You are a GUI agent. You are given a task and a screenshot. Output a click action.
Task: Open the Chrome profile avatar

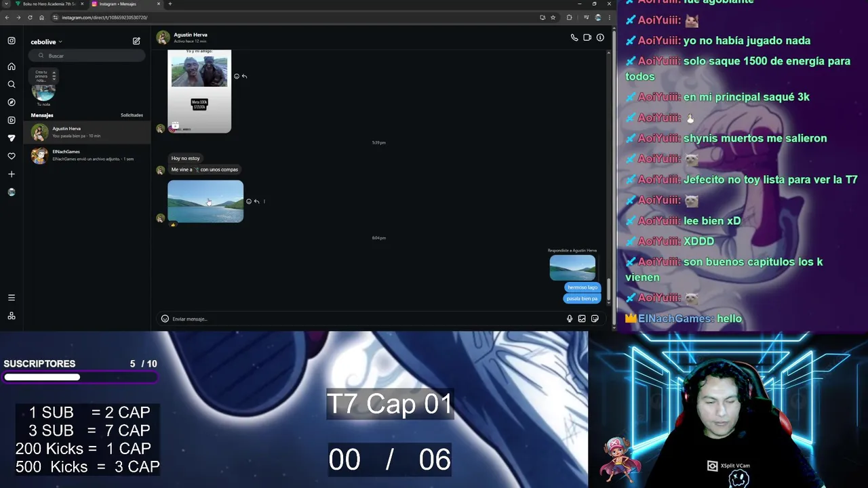pos(597,17)
